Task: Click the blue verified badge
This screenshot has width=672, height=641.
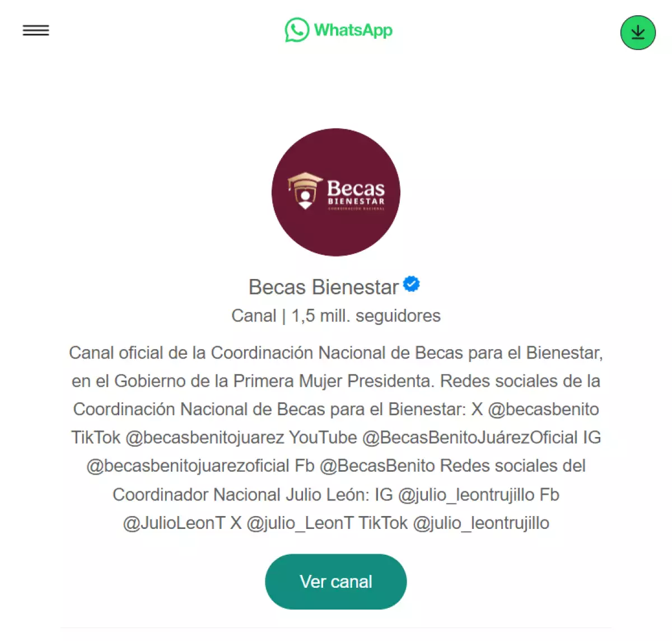Action: pyautogui.click(x=412, y=284)
